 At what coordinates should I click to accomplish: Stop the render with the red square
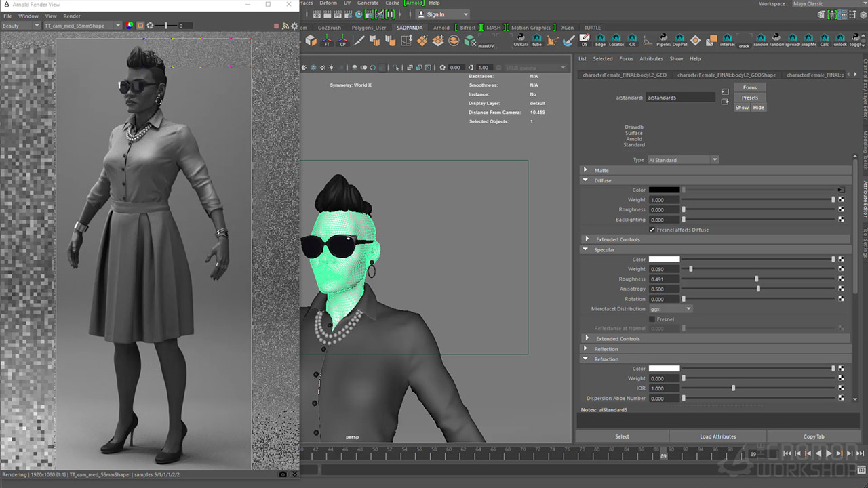276,26
